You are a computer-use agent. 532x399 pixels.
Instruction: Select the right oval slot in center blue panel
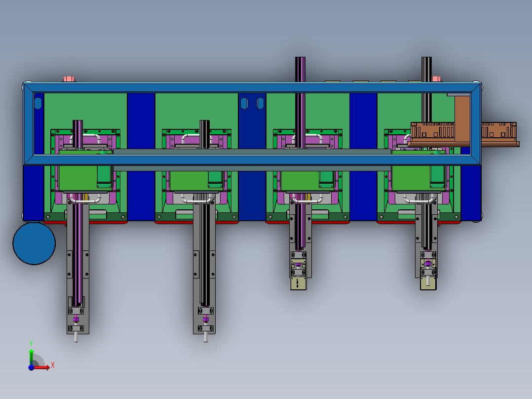pyautogui.click(x=260, y=103)
